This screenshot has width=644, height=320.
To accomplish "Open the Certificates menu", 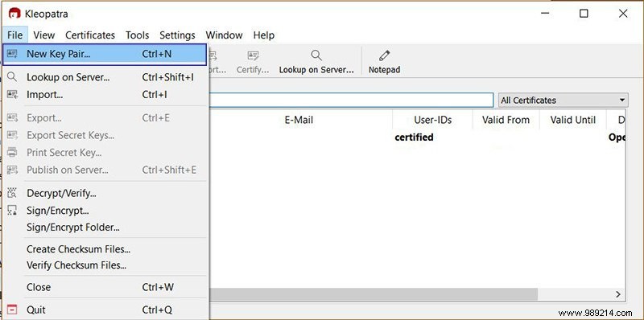I will click(90, 35).
